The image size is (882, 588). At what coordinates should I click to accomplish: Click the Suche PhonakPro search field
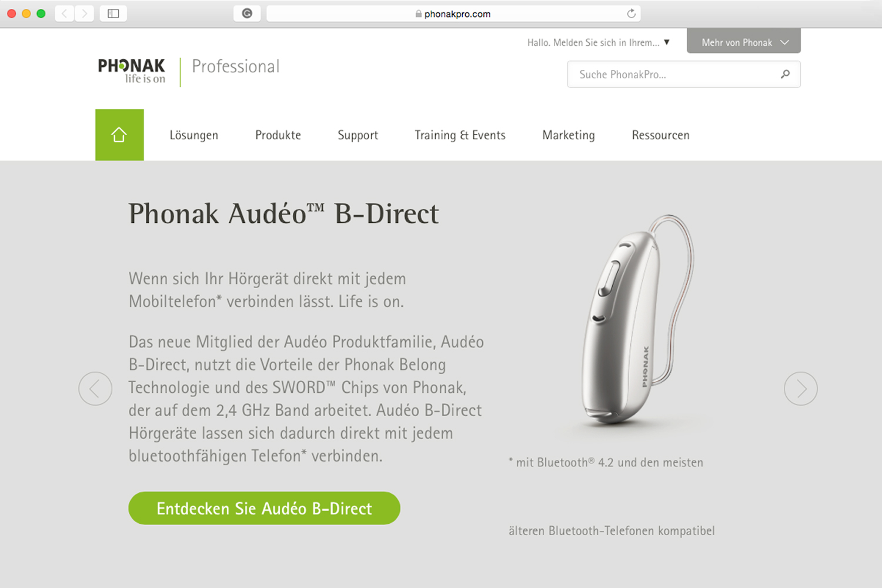pyautogui.click(x=684, y=75)
